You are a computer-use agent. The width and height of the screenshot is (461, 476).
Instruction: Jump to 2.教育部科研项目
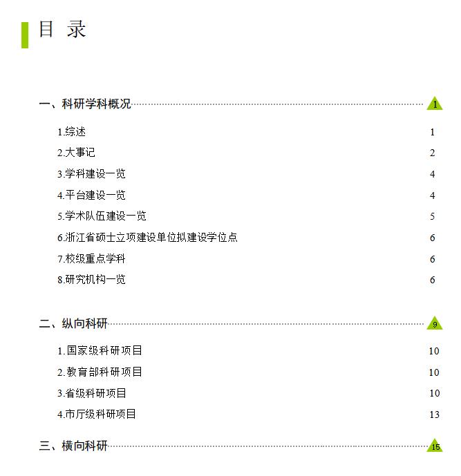(100, 372)
